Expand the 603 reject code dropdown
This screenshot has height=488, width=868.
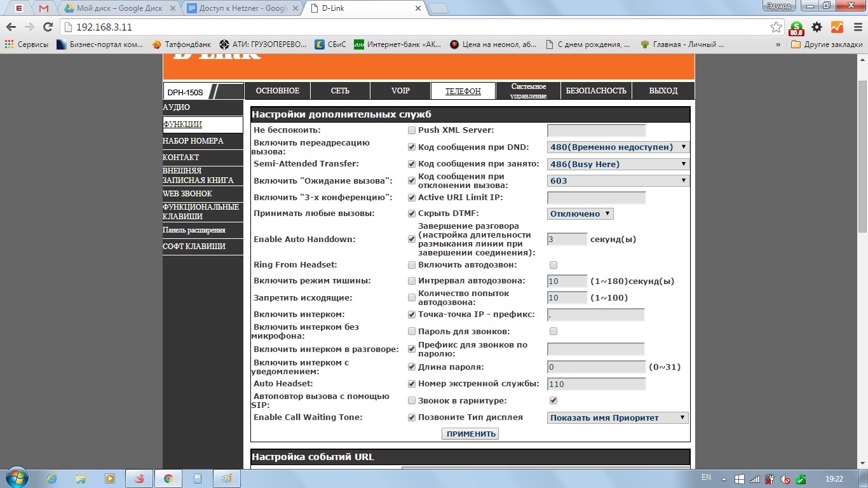[618, 180]
